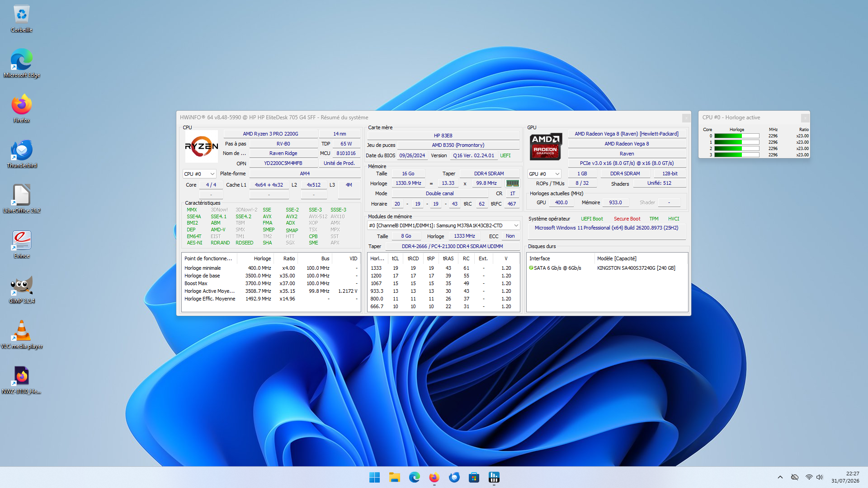This screenshot has width=868, height=488.
Task: Click the Windows 11 Professional OS text
Action: (x=607, y=228)
